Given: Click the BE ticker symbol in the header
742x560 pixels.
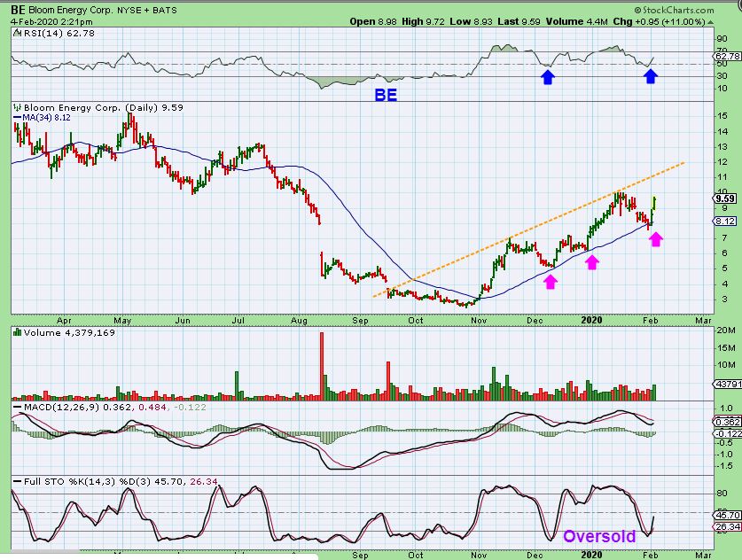Looking at the screenshot, I should [18, 10].
